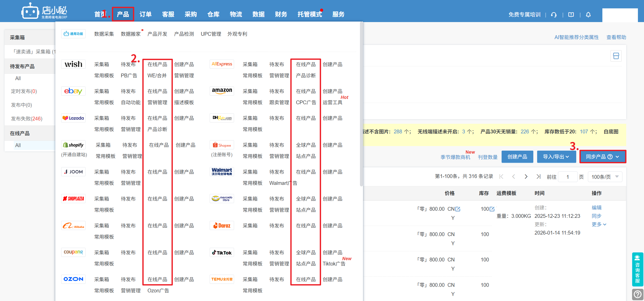Open the help book icon in header
644x301 pixels.
click(571, 15)
